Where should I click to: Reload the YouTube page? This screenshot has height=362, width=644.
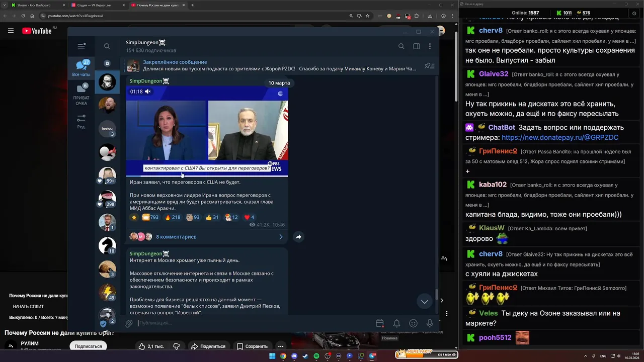point(23,16)
